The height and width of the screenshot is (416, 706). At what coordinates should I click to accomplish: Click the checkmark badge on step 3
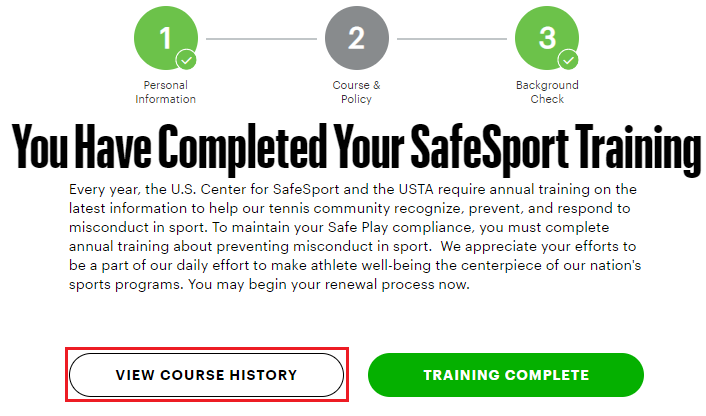[x=569, y=59]
